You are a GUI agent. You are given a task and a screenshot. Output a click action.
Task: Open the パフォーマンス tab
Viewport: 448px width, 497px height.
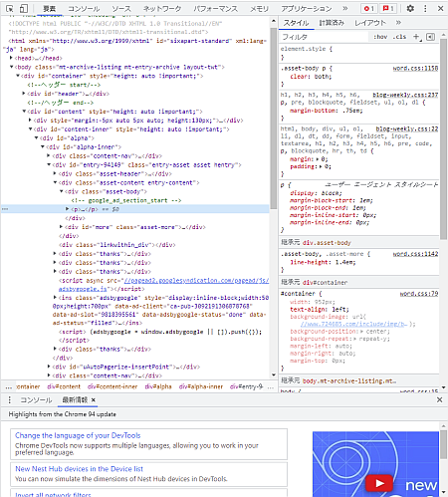(216, 9)
